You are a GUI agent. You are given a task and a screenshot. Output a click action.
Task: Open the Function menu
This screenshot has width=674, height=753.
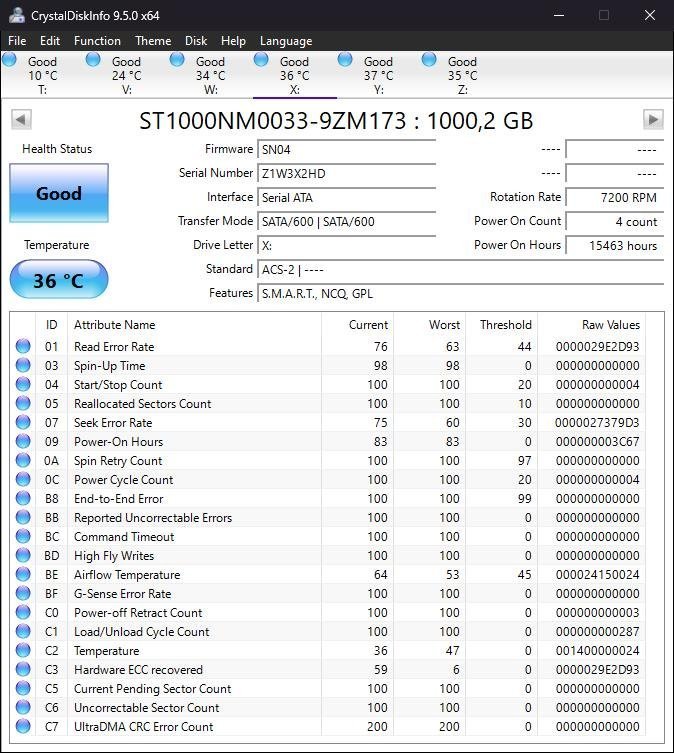pos(97,41)
